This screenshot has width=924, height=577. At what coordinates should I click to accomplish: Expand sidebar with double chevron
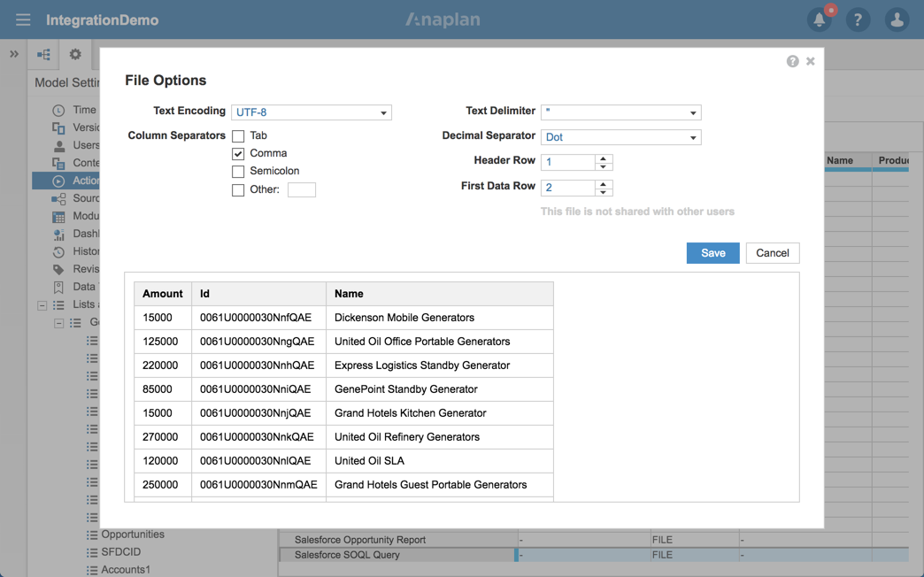pos(14,54)
